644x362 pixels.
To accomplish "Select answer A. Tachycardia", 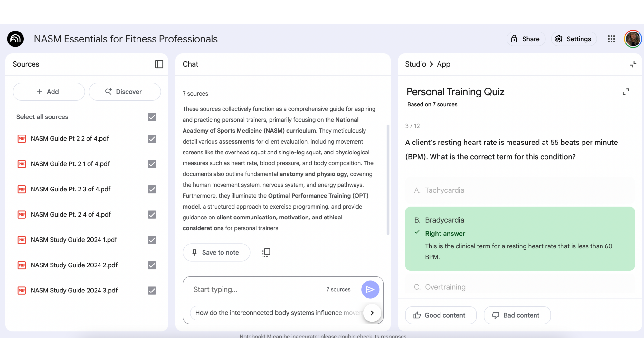I will (520, 190).
